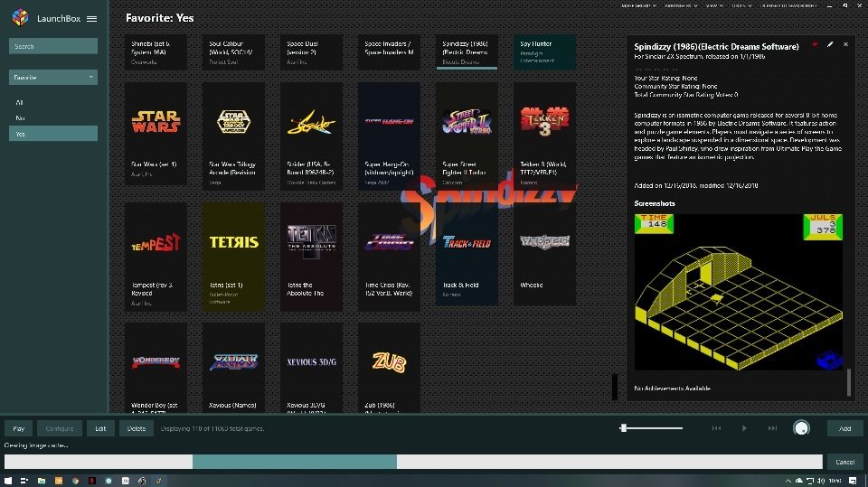Select the Shinobi game tile

156,52
